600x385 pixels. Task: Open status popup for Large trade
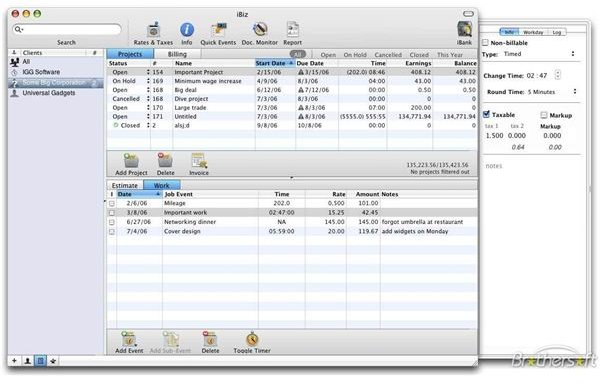click(x=148, y=108)
